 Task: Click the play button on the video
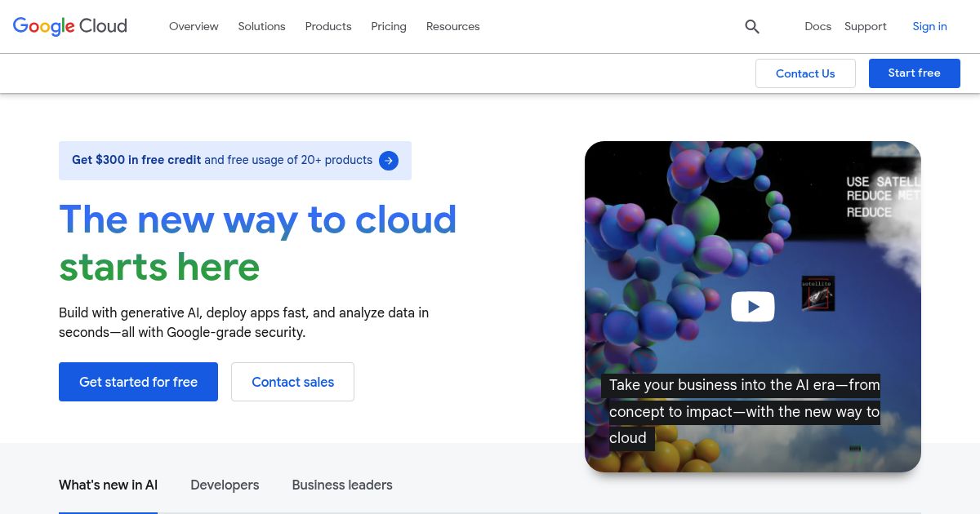pyautogui.click(x=752, y=306)
